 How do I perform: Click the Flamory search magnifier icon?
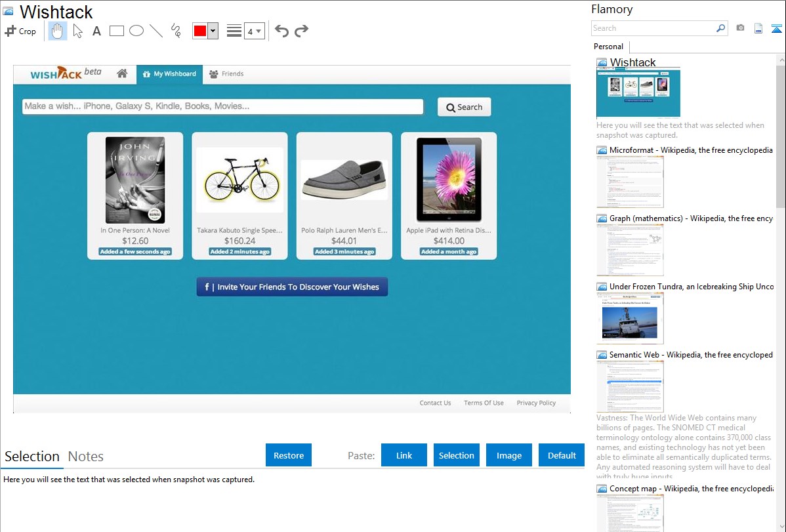click(x=720, y=28)
